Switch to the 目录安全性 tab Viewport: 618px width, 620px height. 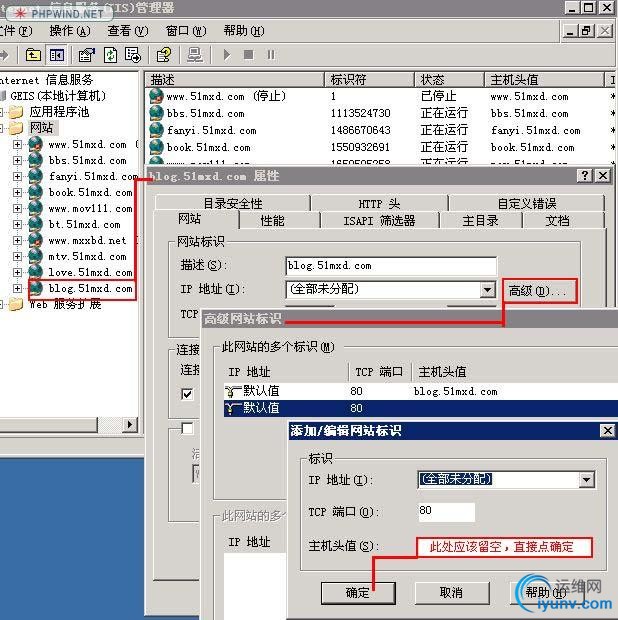coord(232,203)
